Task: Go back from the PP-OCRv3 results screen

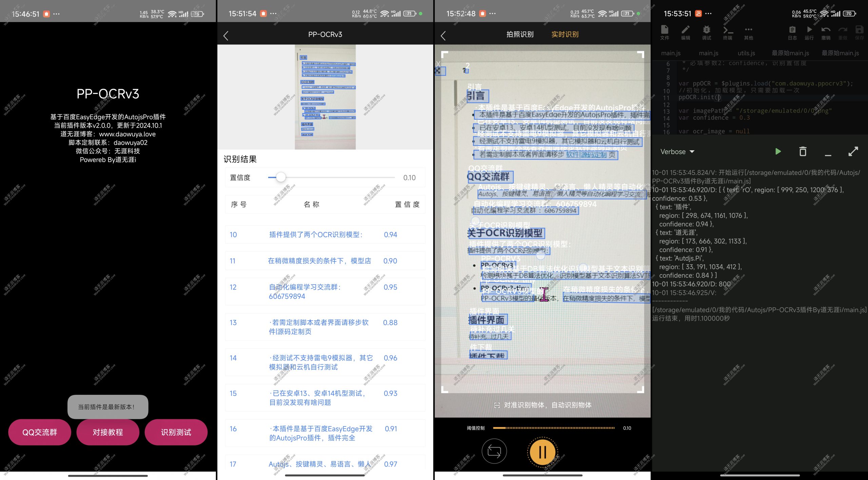Action: click(226, 35)
